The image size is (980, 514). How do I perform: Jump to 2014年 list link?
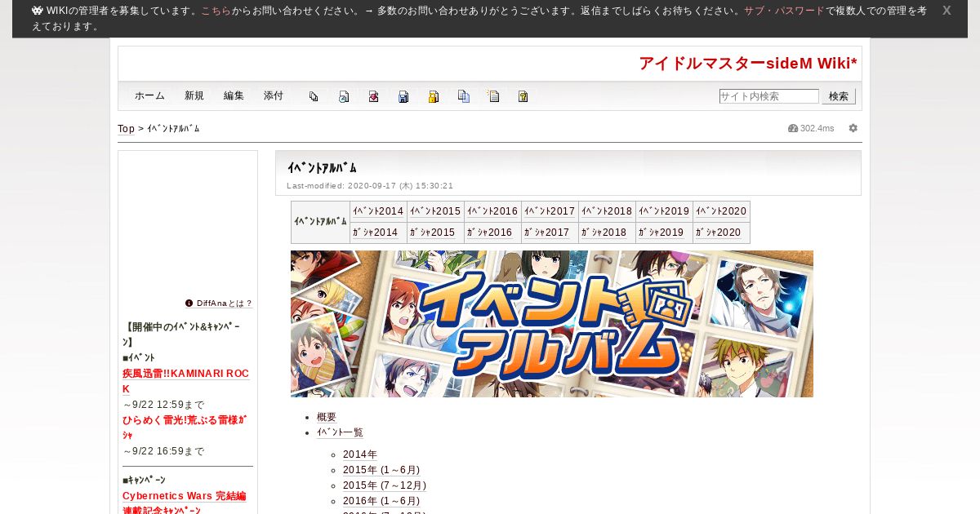click(360, 454)
